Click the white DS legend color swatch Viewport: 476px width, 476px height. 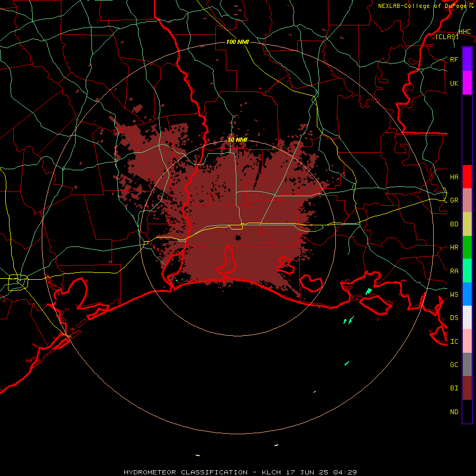tap(467, 317)
